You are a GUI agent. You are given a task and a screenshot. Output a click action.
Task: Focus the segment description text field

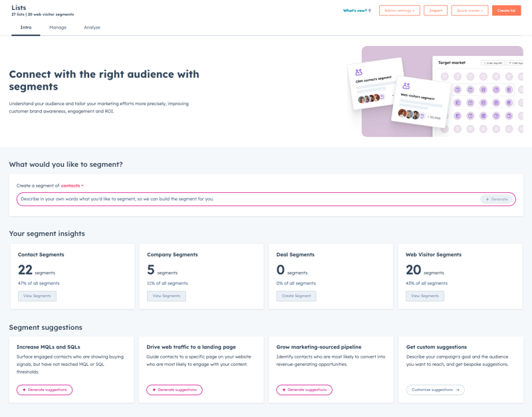click(246, 199)
